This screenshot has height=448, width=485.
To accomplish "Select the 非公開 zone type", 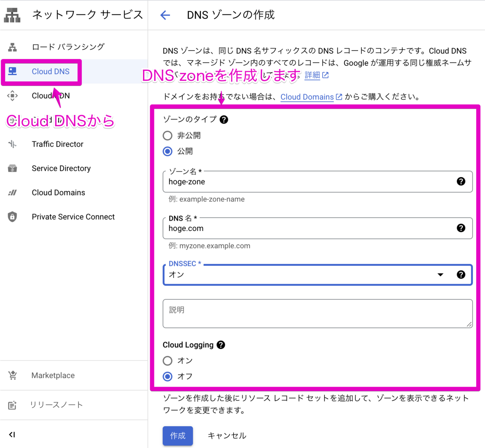I will [x=167, y=136].
